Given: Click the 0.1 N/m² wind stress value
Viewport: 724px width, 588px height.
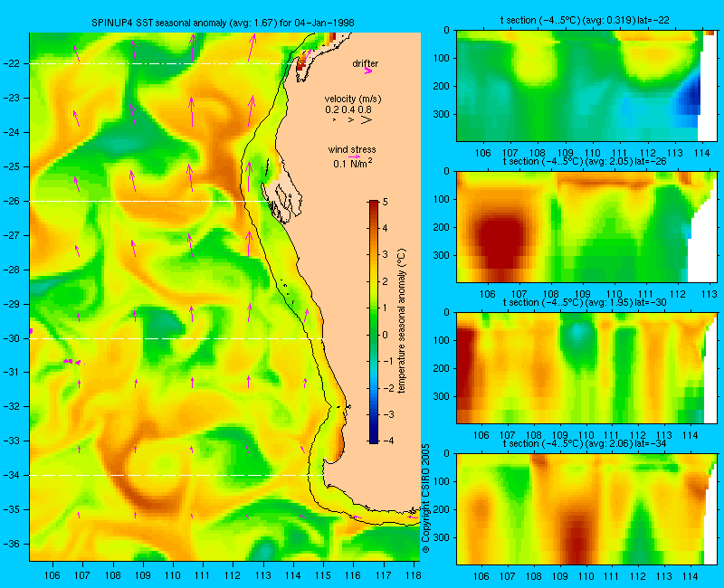Looking at the screenshot, I should pyautogui.click(x=353, y=163).
